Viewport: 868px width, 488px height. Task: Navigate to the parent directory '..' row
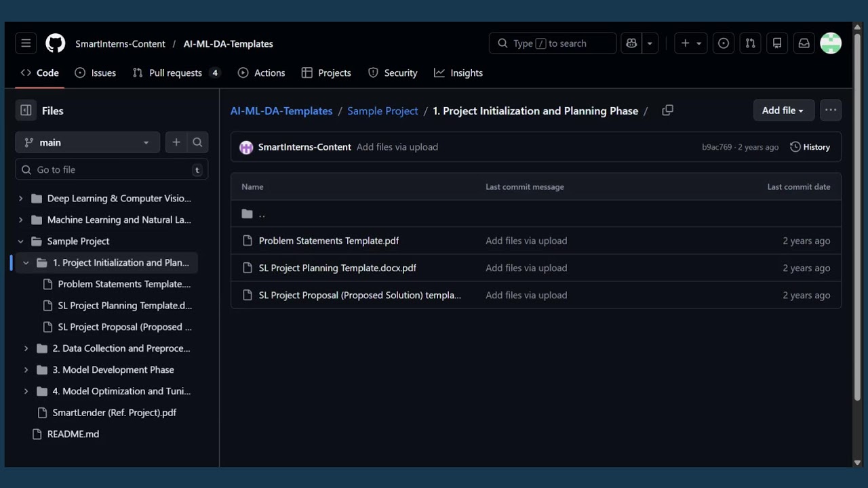click(x=536, y=214)
